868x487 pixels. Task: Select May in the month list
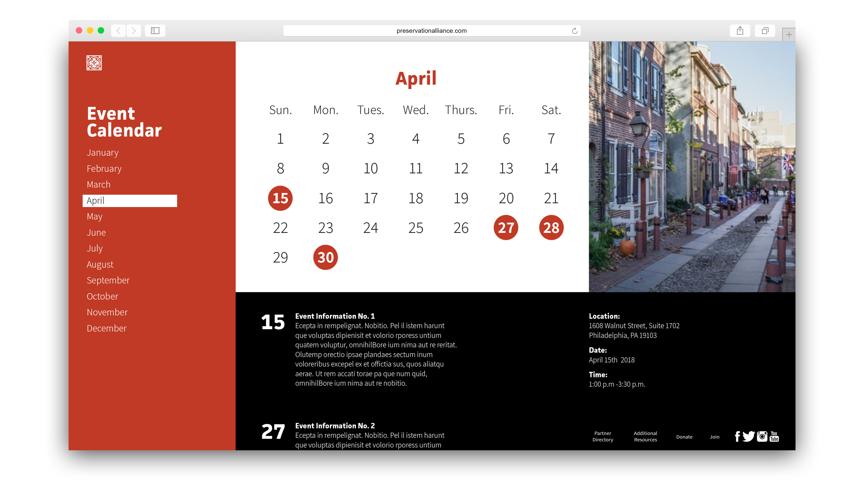point(95,216)
